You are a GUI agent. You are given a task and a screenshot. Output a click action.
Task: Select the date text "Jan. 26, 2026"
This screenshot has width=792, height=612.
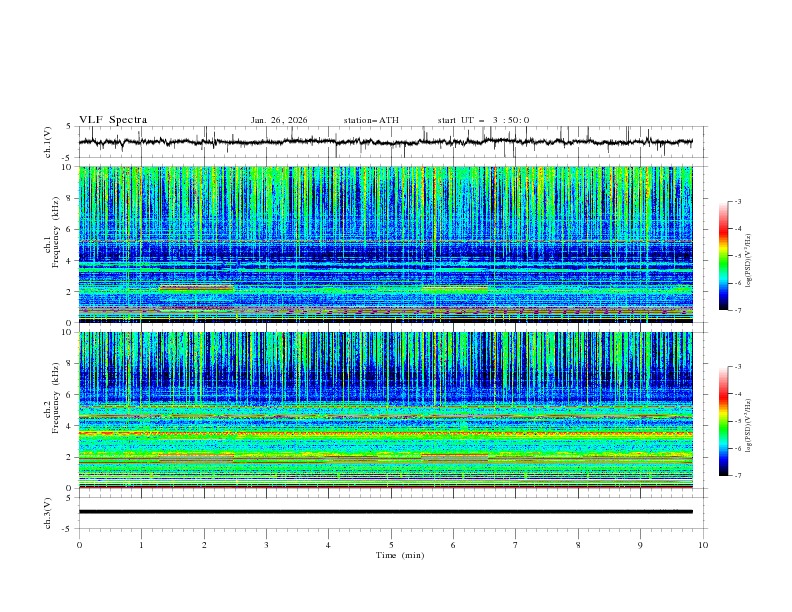pyautogui.click(x=279, y=120)
